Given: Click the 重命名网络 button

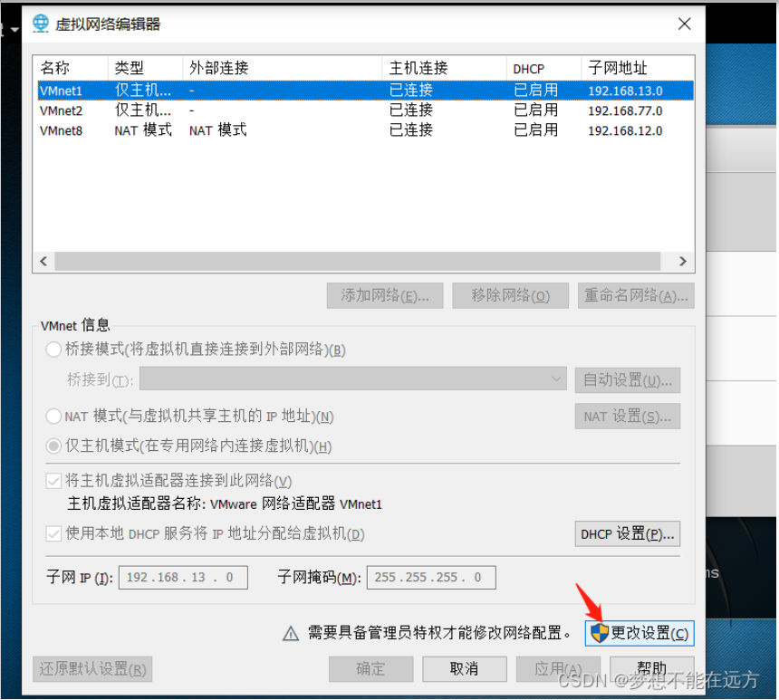Looking at the screenshot, I should (x=636, y=295).
